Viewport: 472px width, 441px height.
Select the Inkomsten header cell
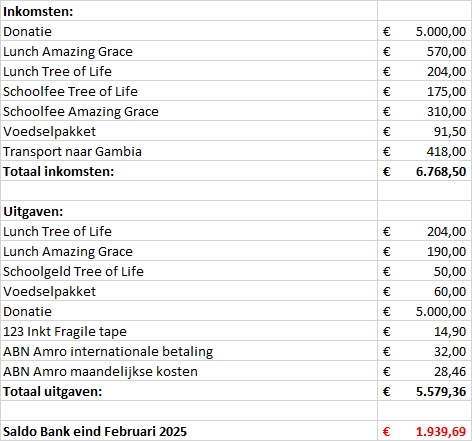click(x=189, y=11)
